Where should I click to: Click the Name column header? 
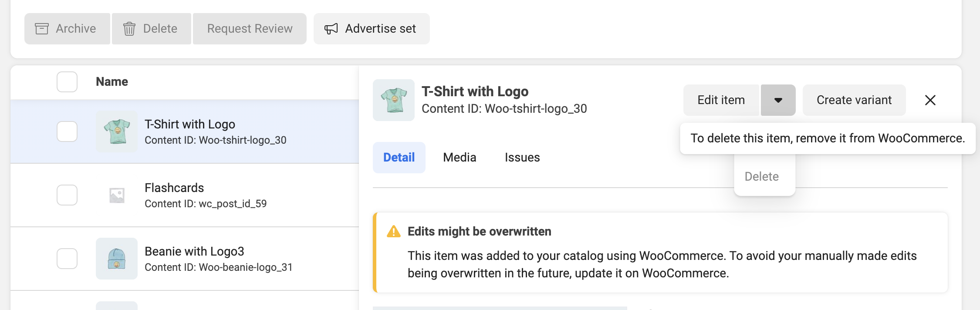tap(112, 82)
